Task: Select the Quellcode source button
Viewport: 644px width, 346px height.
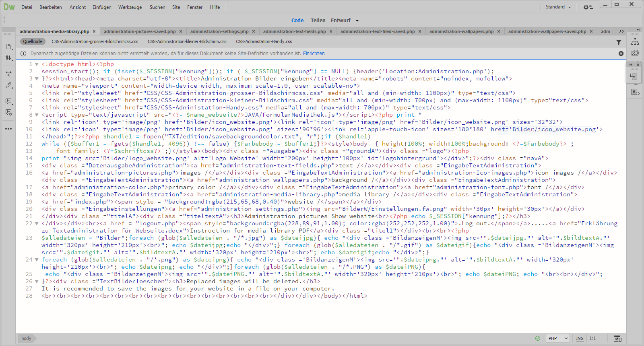Action: (33, 41)
